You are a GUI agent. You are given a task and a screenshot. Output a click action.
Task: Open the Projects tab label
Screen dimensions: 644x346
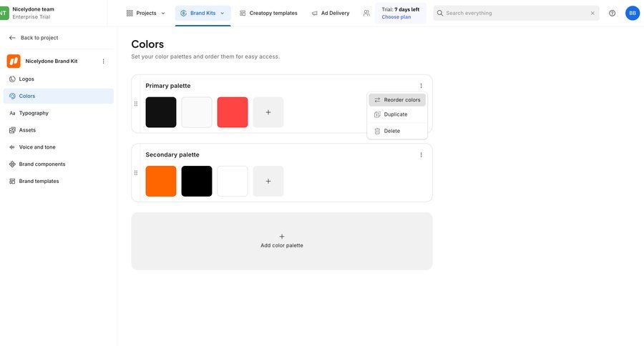[146, 13]
